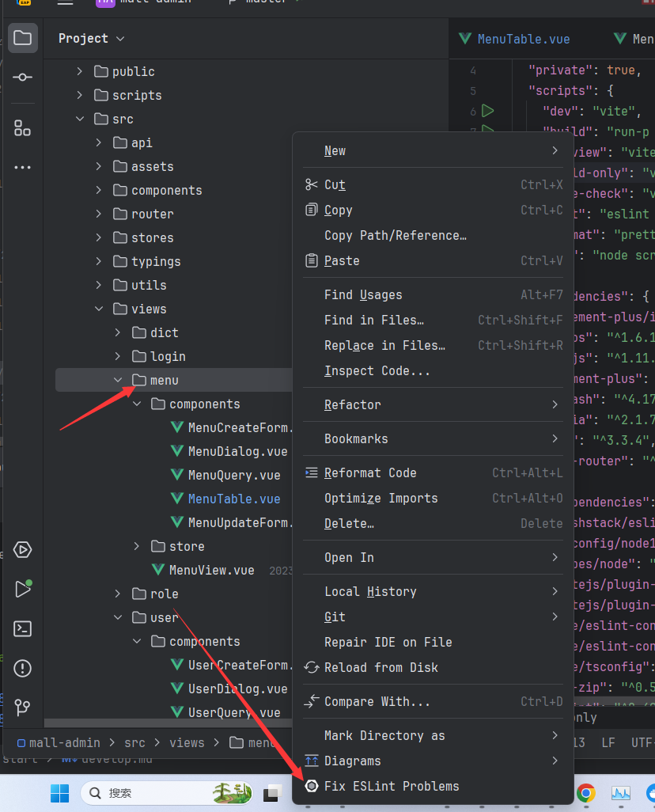This screenshot has height=812, width=655.
Task: Collapse the src folder
Action: click(x=79, y=119)
